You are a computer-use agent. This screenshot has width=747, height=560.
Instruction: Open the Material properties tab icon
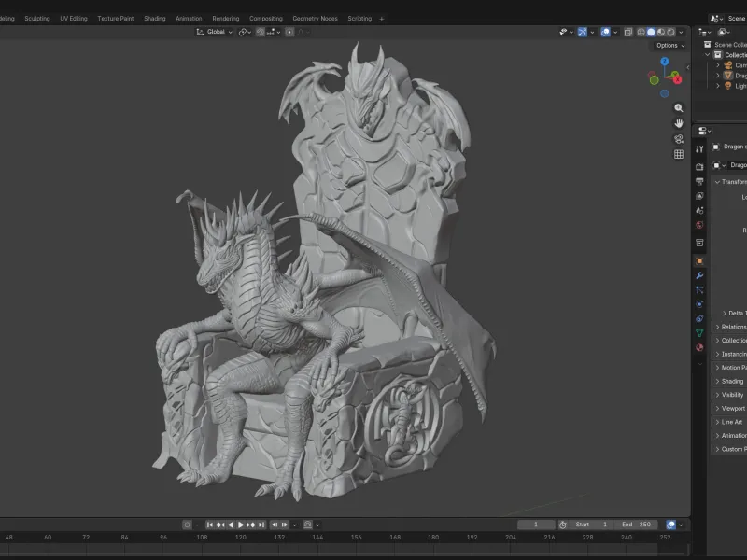[x=699, y=347]
